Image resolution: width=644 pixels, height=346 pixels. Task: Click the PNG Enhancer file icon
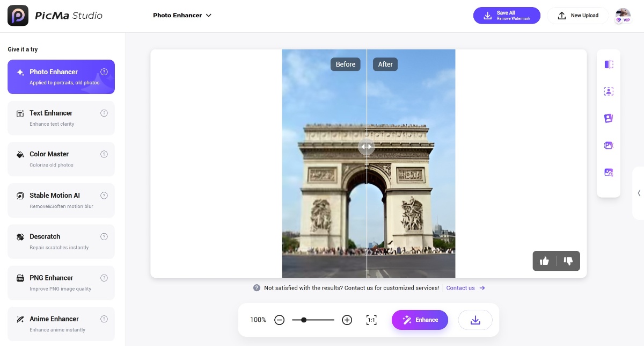click(x=20, y=278)
